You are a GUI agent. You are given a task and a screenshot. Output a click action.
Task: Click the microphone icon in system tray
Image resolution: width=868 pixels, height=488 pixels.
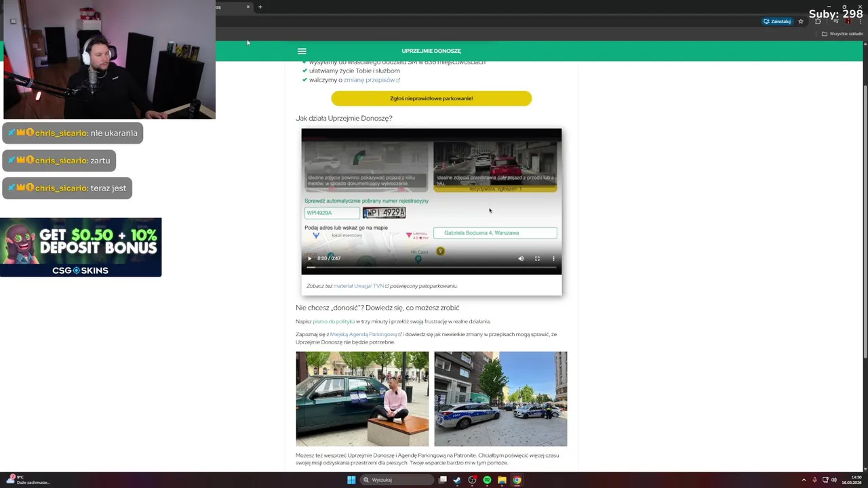pos(814,480)
